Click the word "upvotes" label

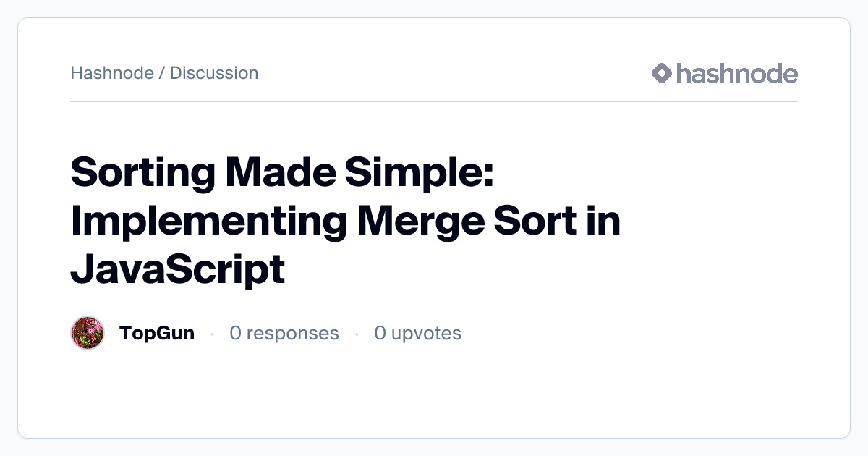coord(426,333)
